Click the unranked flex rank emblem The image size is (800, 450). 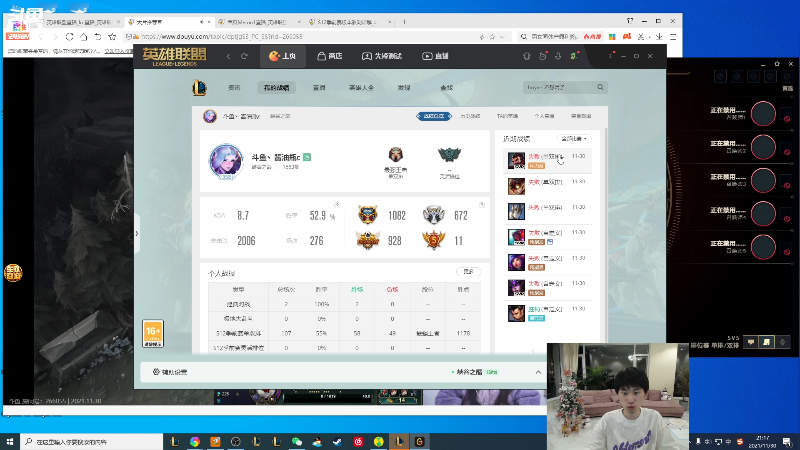click(x=449, y=155)
